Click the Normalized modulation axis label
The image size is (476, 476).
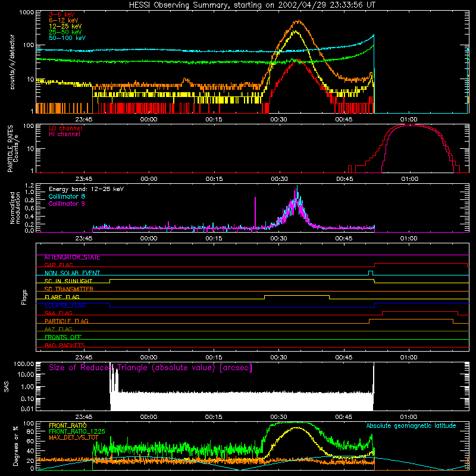click(x=15, y=208)
